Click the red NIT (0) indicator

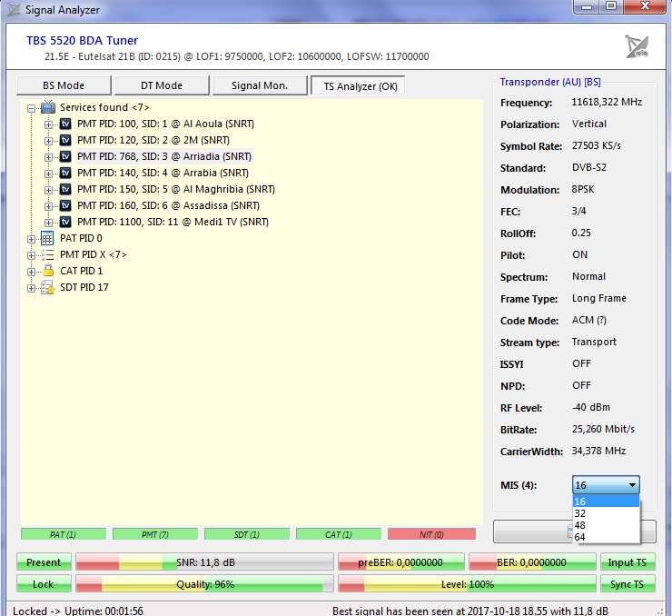click(x=431, y=534)
